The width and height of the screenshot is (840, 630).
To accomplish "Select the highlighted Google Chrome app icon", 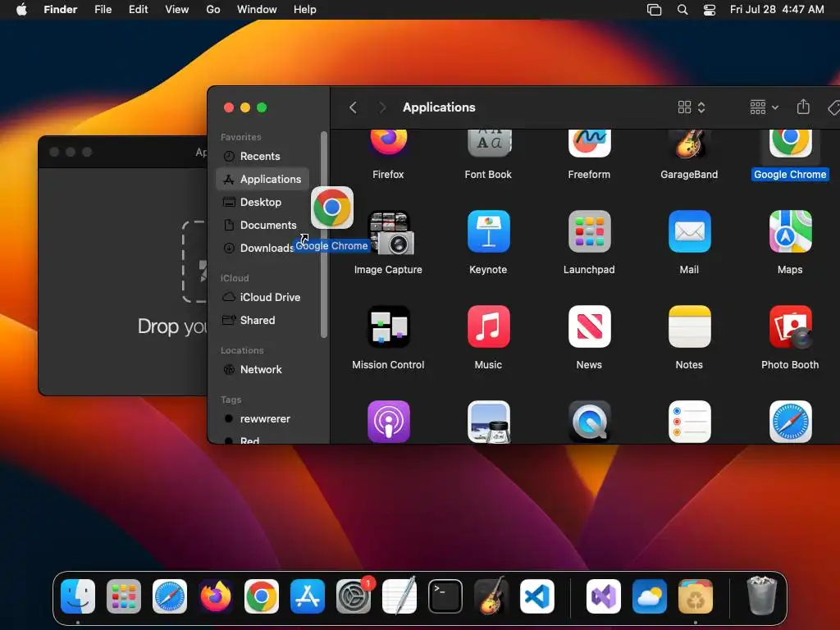I will pyautogui.click(x=790, y=143).
